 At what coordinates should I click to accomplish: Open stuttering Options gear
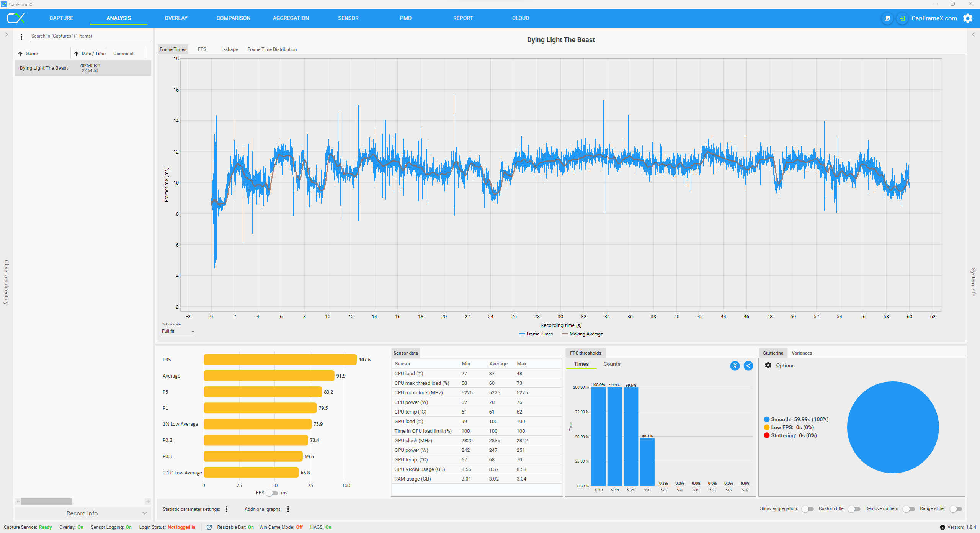coord(768,365)
